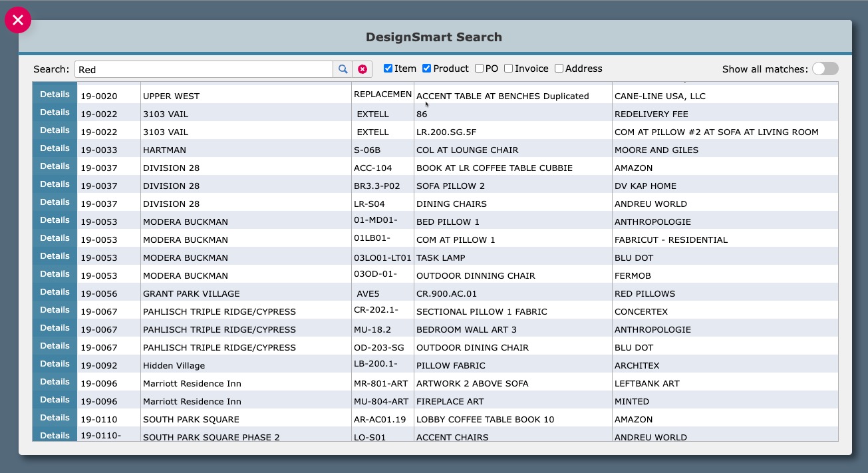
Task: Open Details for GRANT PARK VILLAGE row
Action: (x=55, y=292)
